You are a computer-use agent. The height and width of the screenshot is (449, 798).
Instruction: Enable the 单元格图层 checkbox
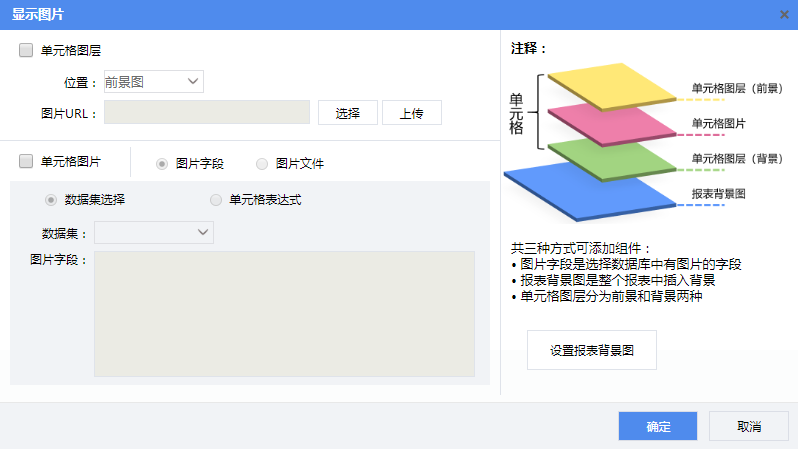click(26, 50)
